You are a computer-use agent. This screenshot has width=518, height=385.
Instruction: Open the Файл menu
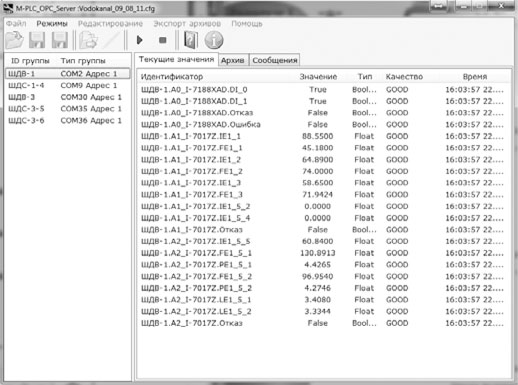coord(16,24)
